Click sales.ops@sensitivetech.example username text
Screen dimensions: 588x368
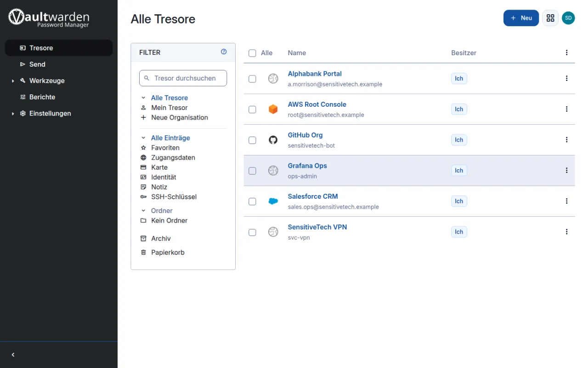click(333, 207)
